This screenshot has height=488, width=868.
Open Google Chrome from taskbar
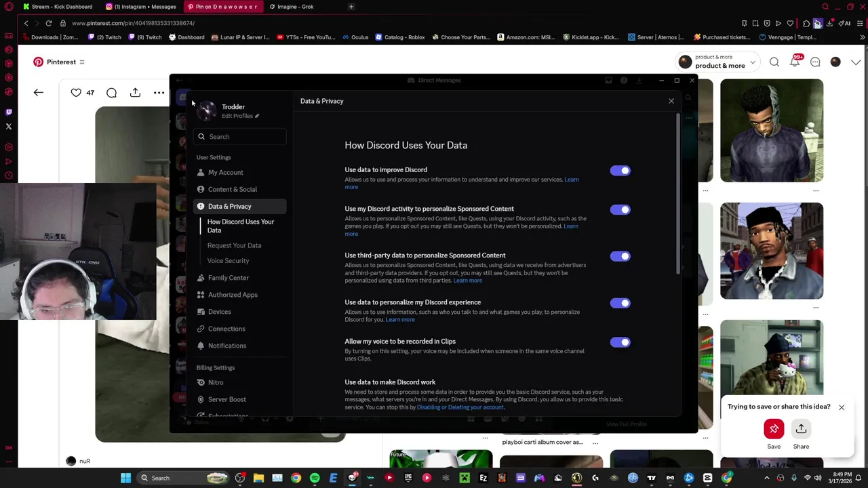pyautogui.click(x=296, y=478)
